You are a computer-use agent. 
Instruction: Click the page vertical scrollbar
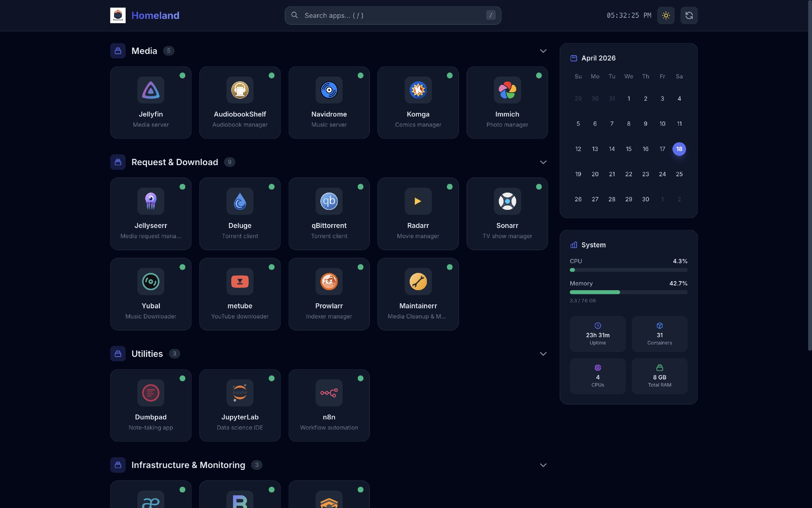(810, 175)
